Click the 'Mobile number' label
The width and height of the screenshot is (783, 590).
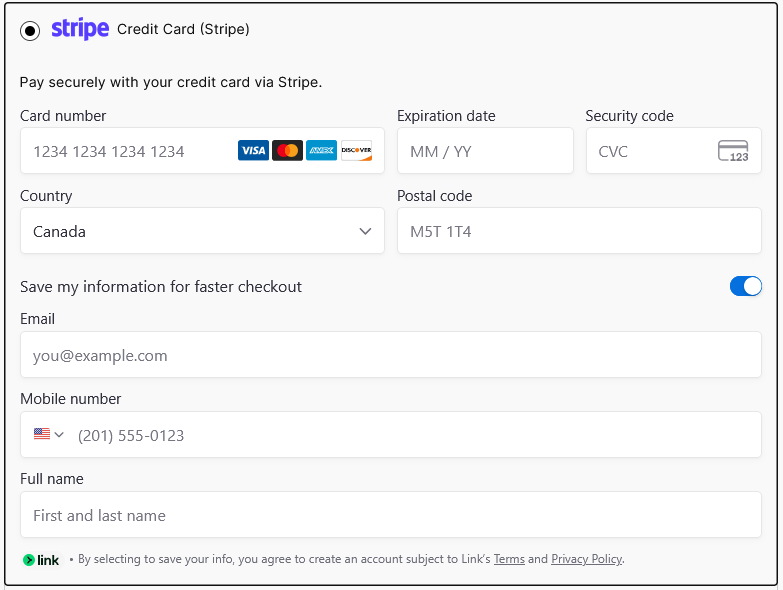[x=70, y=399]
